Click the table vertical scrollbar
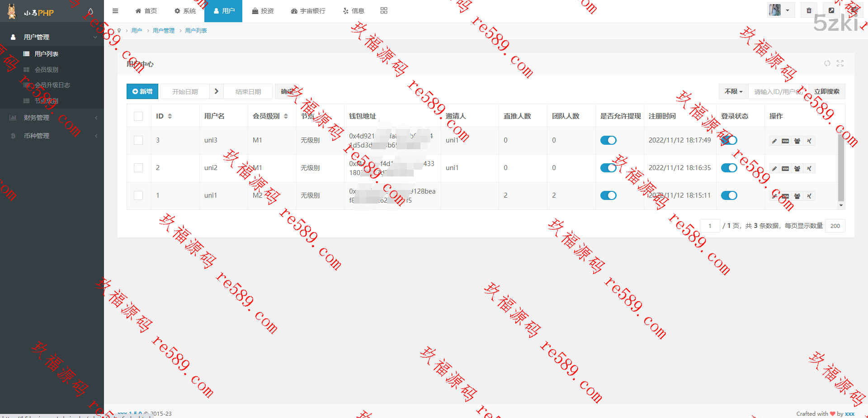 point(841,167)
